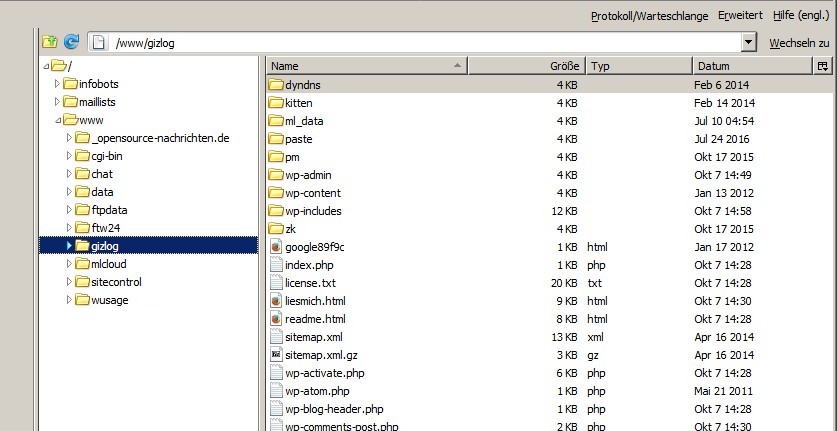Select the maillists folder in tree
Screen dimensions: 837x431
tap(97, 101)
